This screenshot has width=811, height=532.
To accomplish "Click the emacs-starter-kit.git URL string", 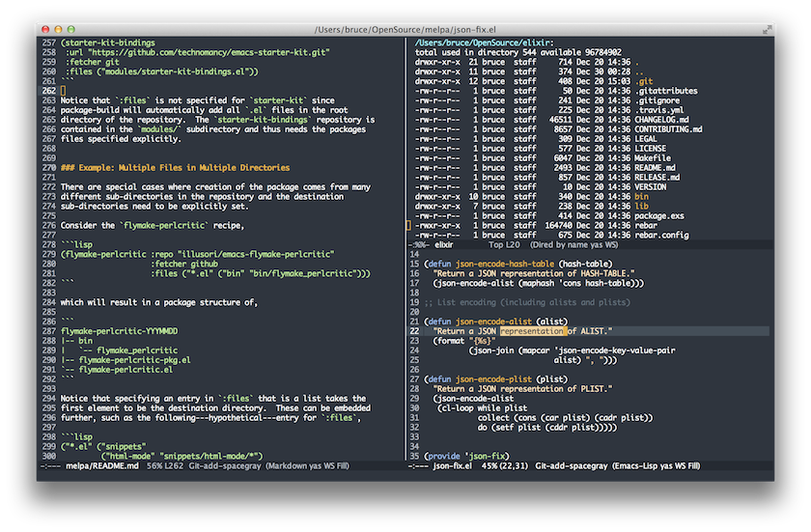I will 209,52.
